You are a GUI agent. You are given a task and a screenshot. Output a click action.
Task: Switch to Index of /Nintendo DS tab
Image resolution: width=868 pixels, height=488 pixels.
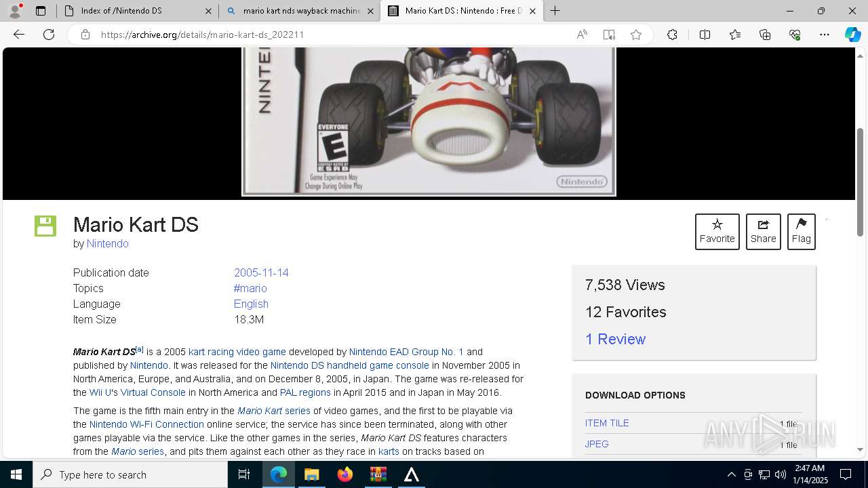[x=138, y=11]
